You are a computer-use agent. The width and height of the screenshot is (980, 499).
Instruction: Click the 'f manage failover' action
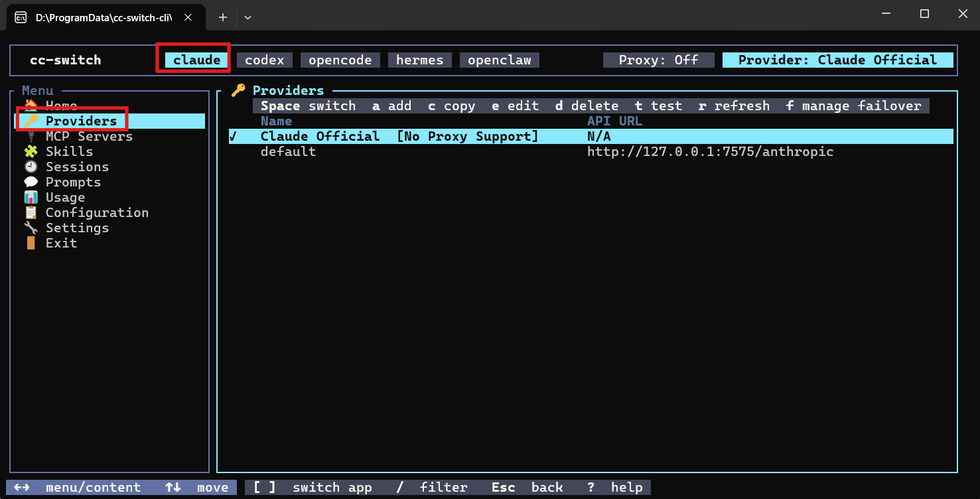[854, 106]
